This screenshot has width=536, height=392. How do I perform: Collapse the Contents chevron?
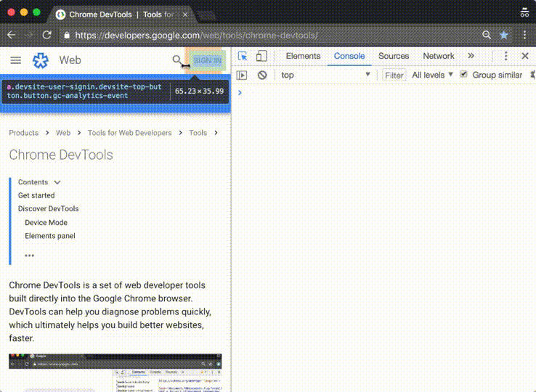click(x=57, y=182)
